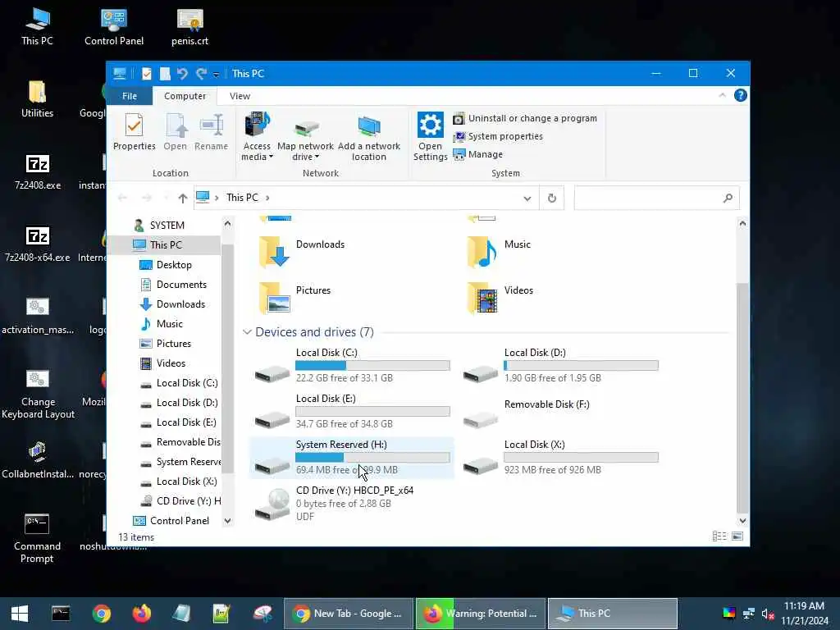The height and width of the screenshot is (630, 840).
Task: Click the Chrome icon in taskbar
Action: pyautogui.click(x=101, y=614)
